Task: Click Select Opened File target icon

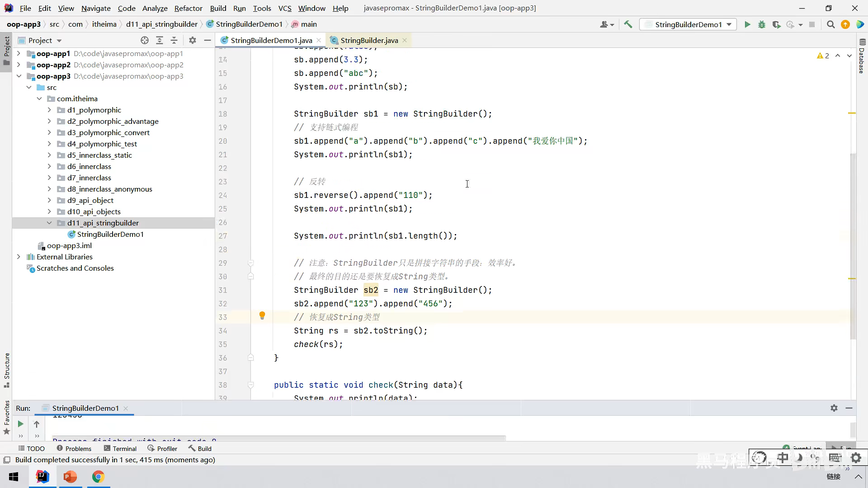Action: (x=145, y=40)
